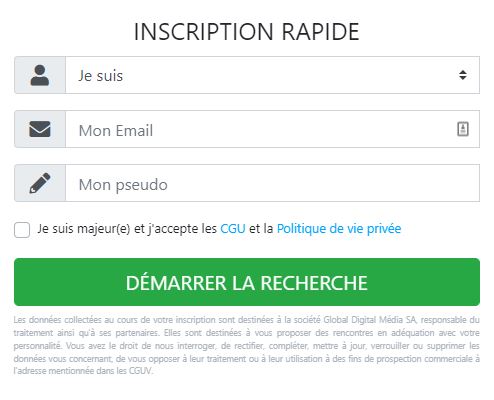This screenshot has width=494, height=400.
Task: Click the pencil icon beside Mon pseudo
Action: [x=40, y=183]
